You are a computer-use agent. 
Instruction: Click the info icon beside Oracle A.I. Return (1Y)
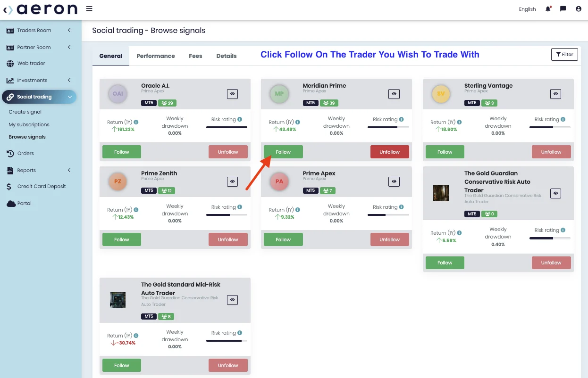(136, 122)
